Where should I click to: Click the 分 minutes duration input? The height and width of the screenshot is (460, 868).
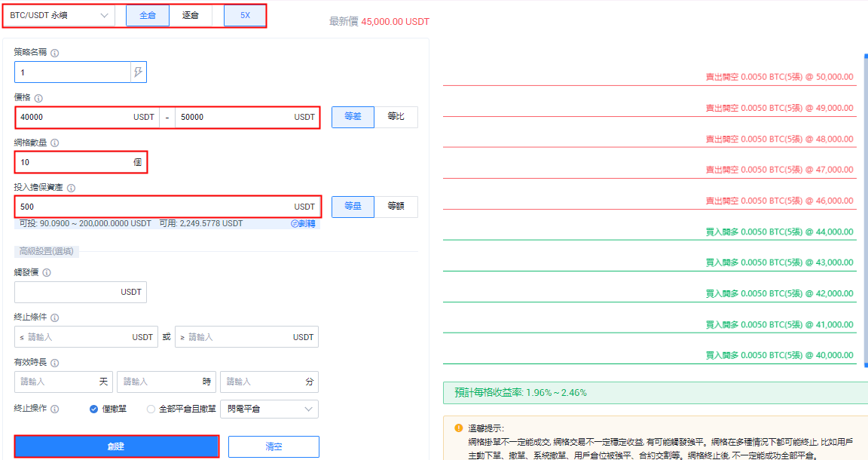click(270, 382)
